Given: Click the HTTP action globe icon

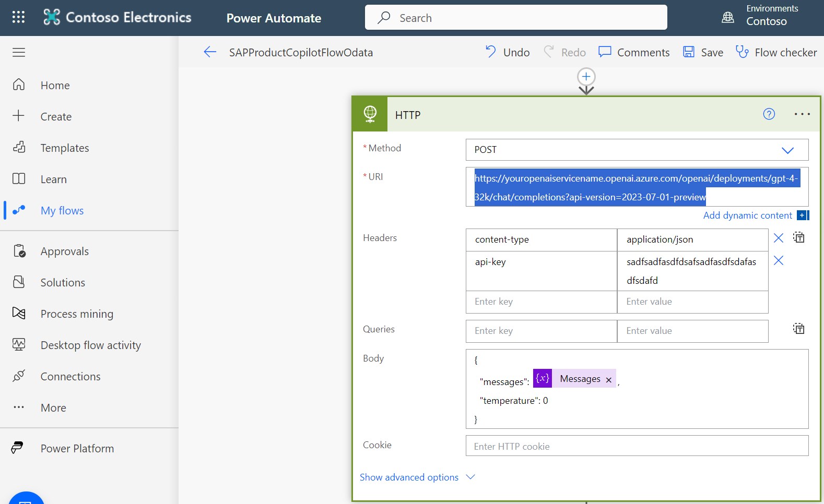Looking at the screenshot, I should pos(370,114).
